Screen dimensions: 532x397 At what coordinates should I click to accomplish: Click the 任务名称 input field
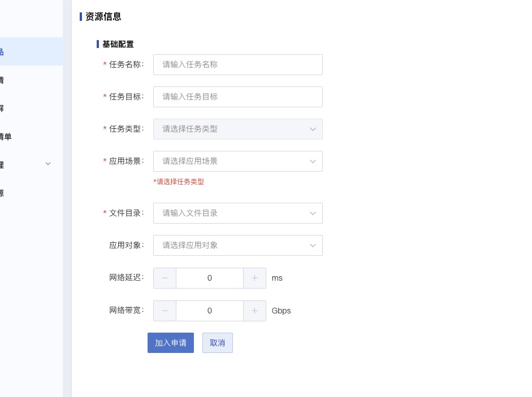[x=238, y=64]
